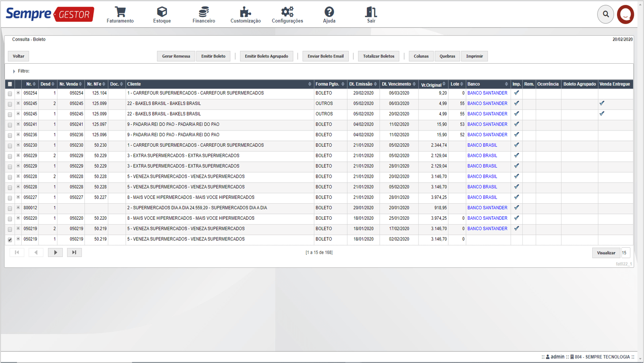Open the Estoque box menu
Viewport: 644px width, 363px height.
tap(162, 15)
